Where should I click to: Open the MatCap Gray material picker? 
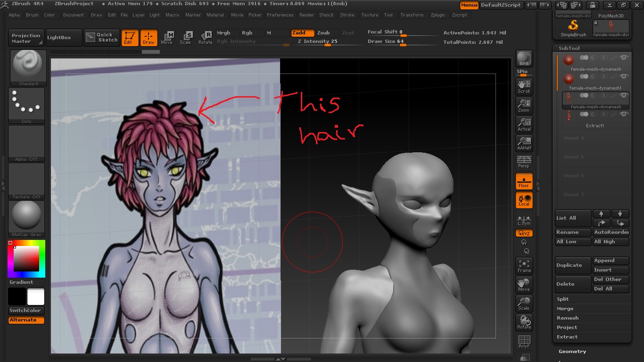(x=26, y=219)
